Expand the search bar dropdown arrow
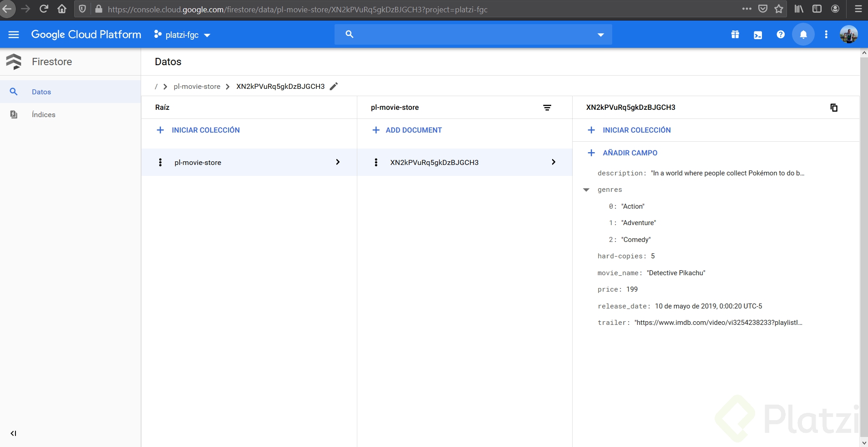 tap(600, 35)
